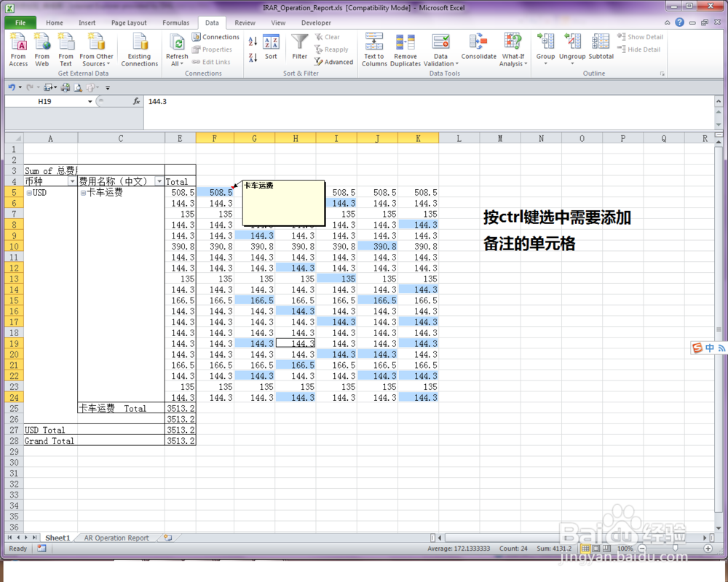Switch to the Insert tab
The height and width of the screenshot is (582, 728).
[87, 23]
